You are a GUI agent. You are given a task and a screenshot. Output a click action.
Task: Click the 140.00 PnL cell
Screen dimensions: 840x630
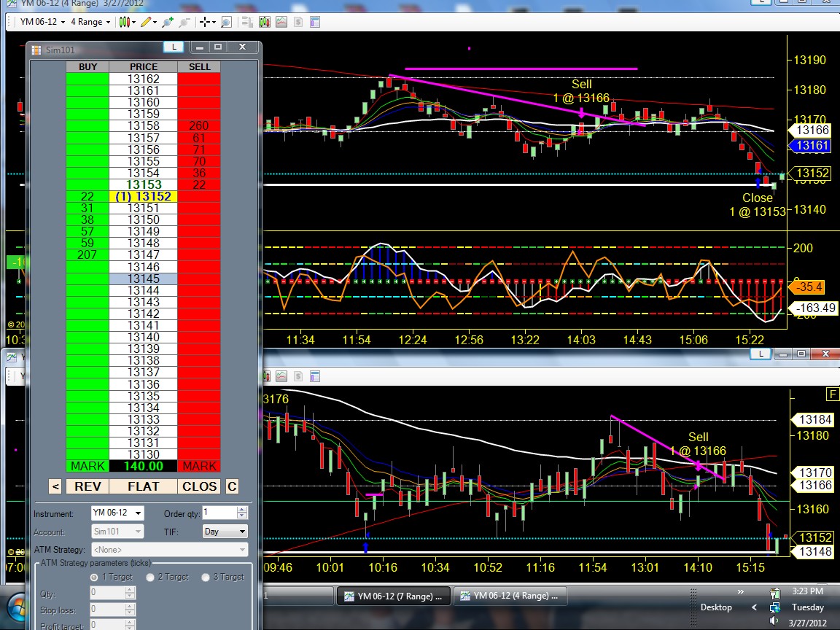tap(144, 466)
